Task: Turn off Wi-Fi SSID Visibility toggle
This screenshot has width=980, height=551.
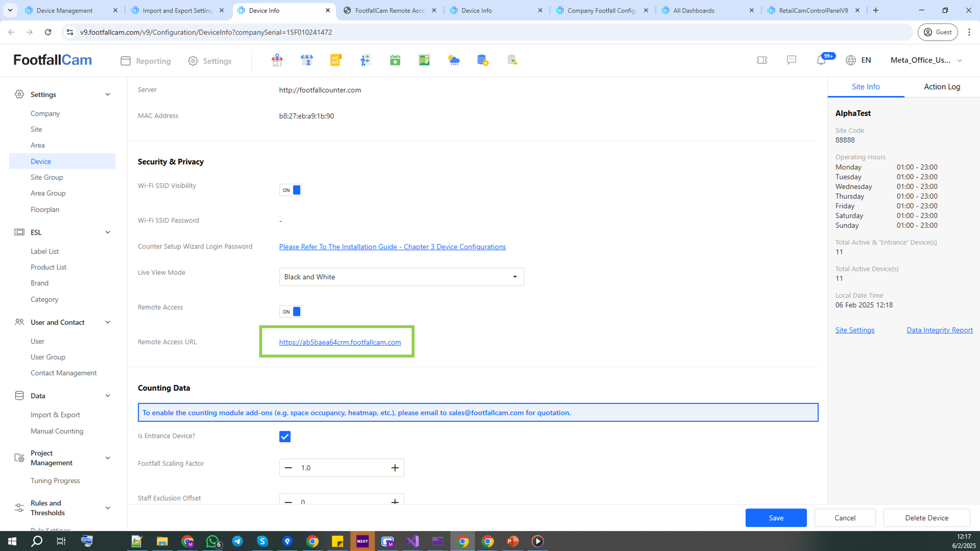Action: click(291, 190)
